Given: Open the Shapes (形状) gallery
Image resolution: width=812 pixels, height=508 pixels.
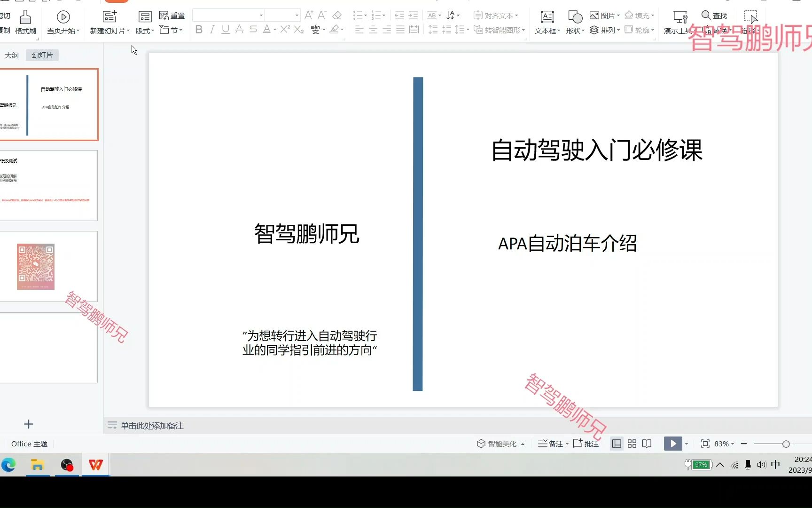Looking at the screenshot, I should (575, 22).
